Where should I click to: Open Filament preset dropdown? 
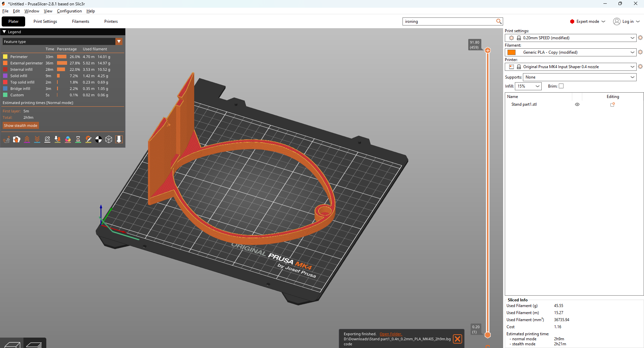tap(632, 52)
